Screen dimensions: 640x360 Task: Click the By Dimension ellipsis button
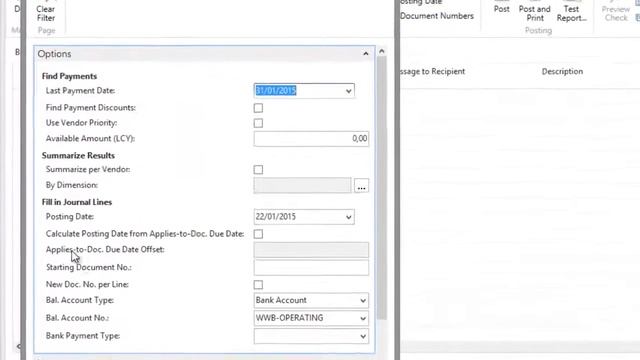point(361,186)
